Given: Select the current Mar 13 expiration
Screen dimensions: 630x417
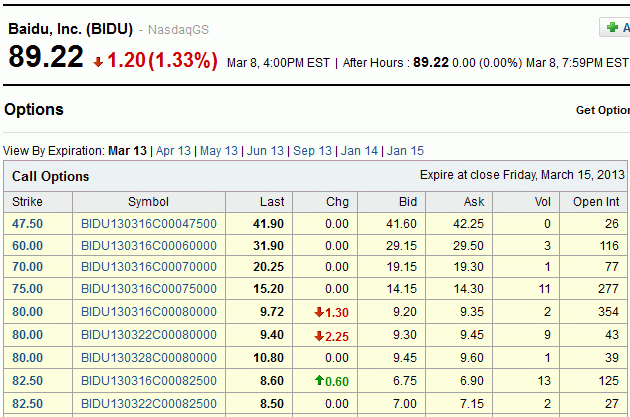Looking at the screenshot, I should pos(127,151).
